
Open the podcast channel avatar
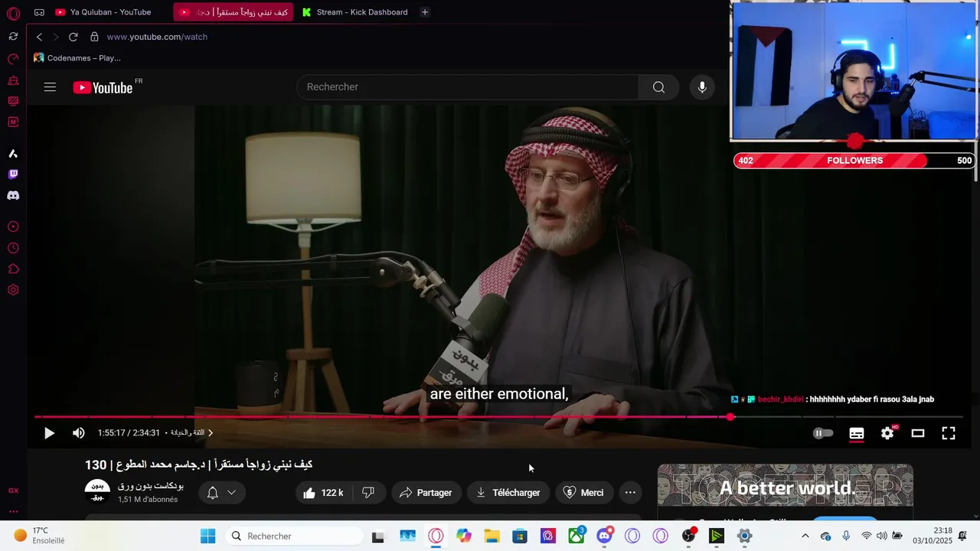click(97, 492)
